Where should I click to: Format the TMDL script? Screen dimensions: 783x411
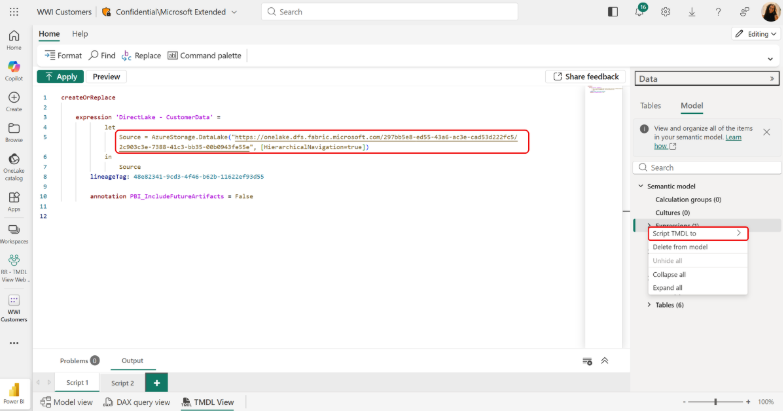tap(63, 55)
